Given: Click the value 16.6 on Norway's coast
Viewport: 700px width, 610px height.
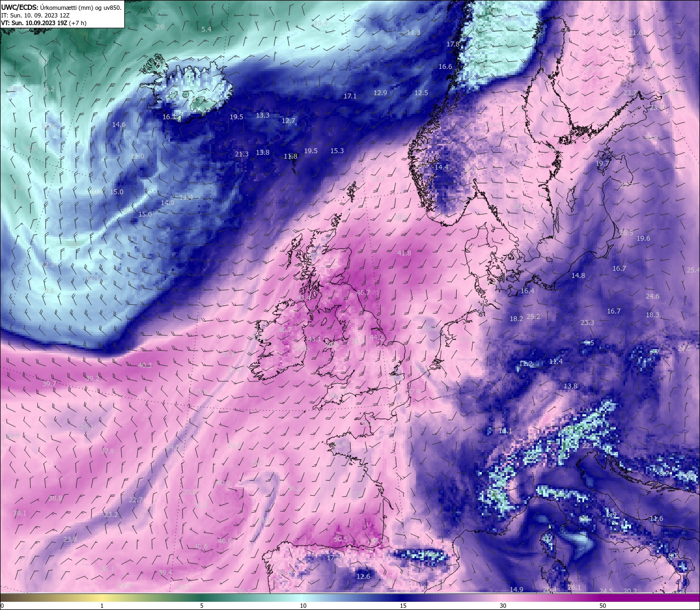Looking at the screenshot, I should [x=445, y=67].
